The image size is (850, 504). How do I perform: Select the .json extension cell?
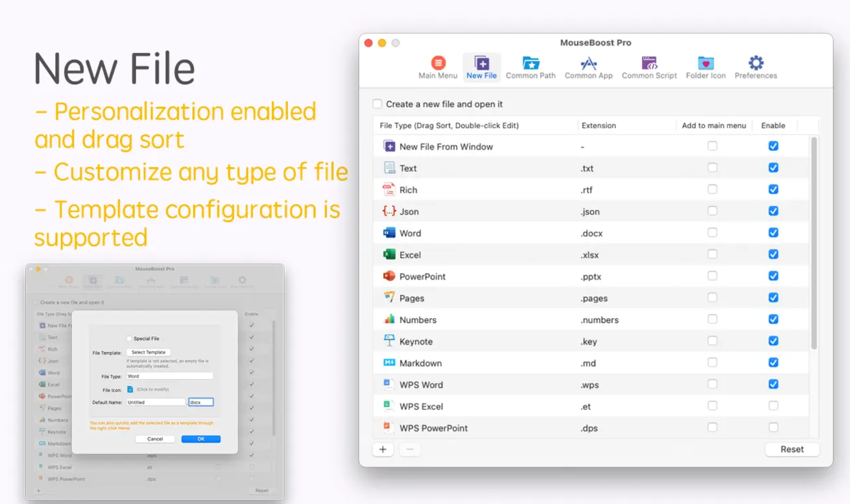point(590,211)
